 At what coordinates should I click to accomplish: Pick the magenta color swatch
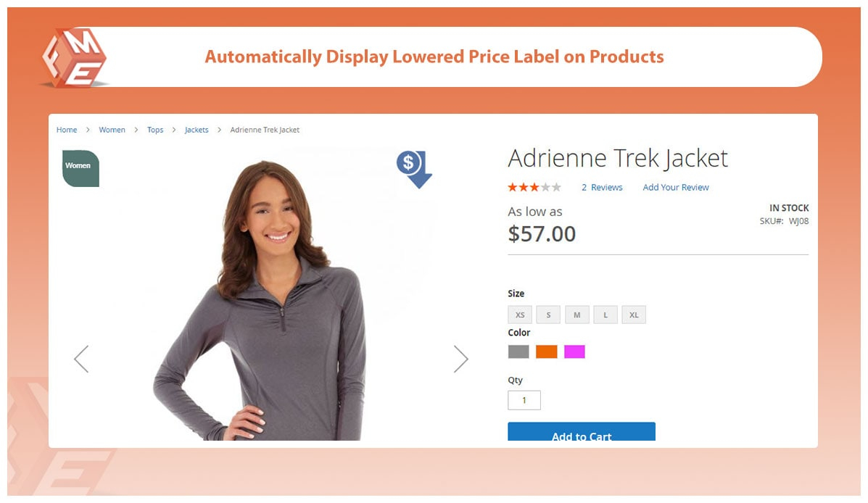point(574,352)
